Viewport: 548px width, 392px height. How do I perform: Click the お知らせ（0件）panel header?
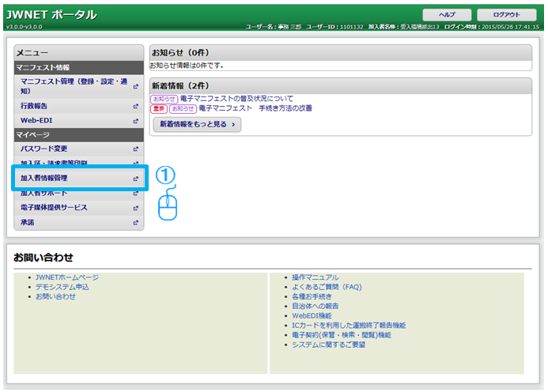(x=341, y=53)
